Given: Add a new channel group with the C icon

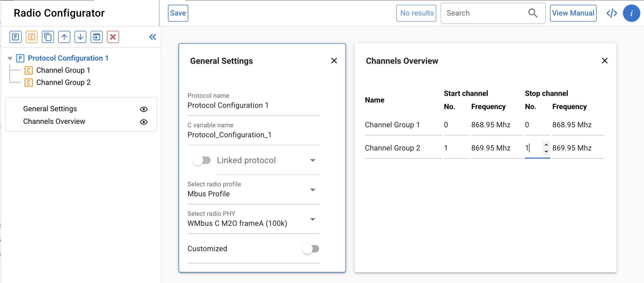Looking at the screenshot, I should tap(32, 37).
